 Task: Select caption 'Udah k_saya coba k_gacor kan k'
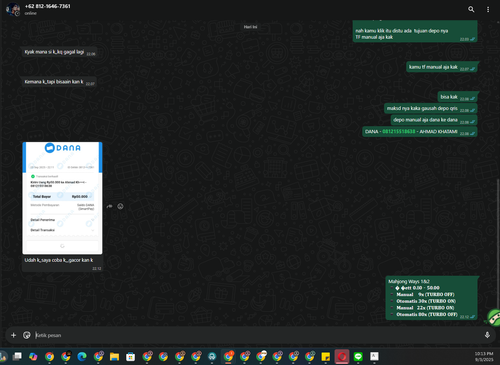coord(59,260)
